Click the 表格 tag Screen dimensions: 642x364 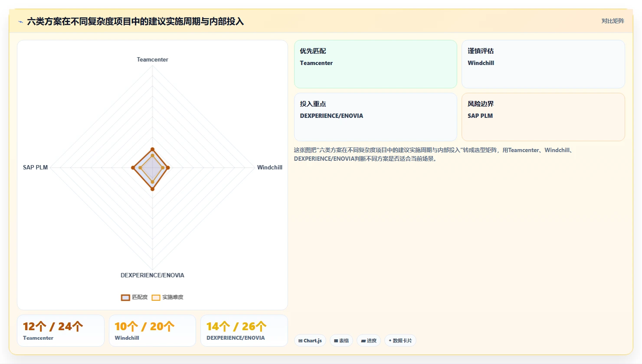pyautogui.click(x=341, y=341)
